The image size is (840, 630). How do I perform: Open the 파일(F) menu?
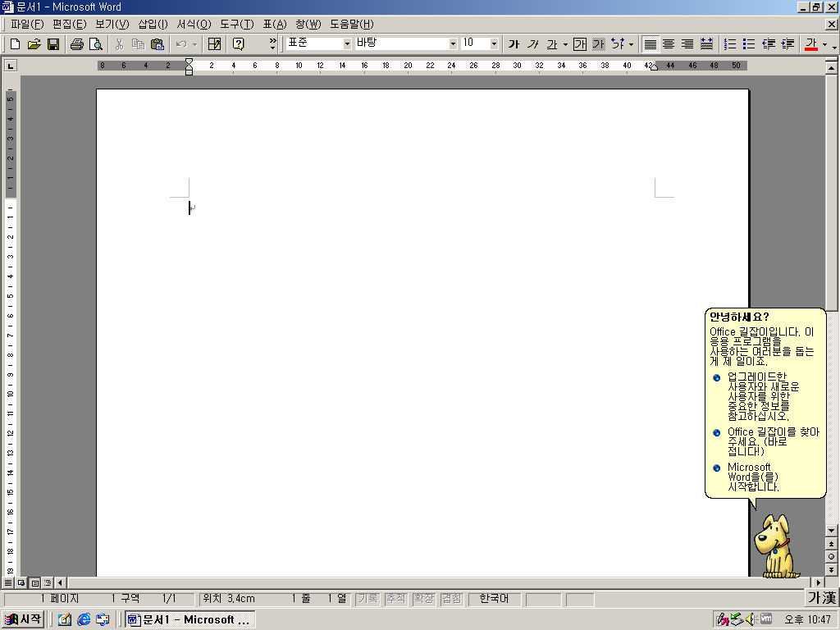click(27, 24)
